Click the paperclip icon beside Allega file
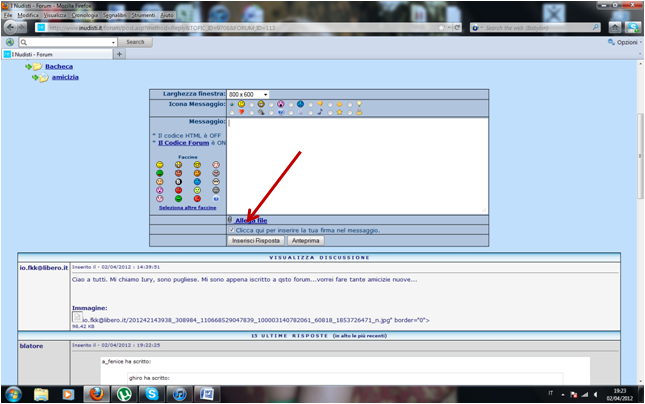The image size is (645, 404). 230,220
